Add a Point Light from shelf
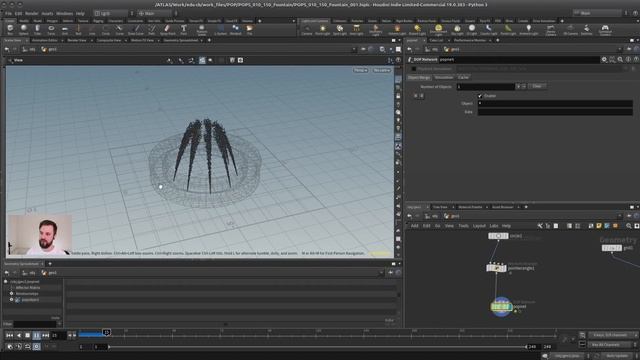640x360 pixels. (x=322, y=29)
